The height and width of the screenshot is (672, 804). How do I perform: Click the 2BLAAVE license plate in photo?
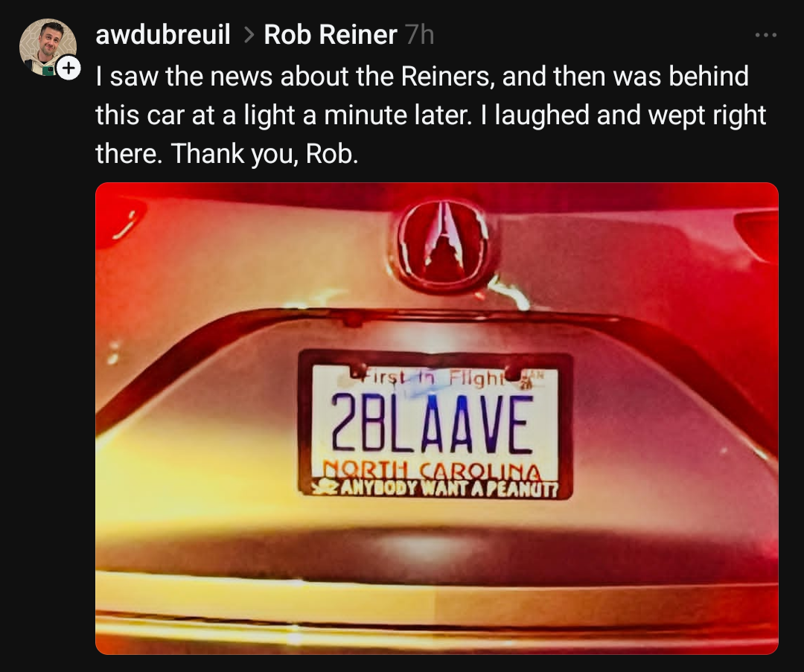tap(433, 427)
